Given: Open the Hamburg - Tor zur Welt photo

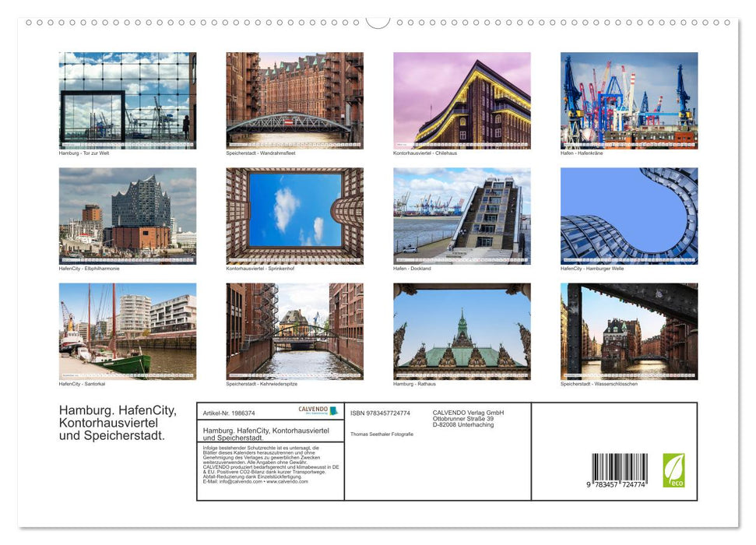Looking at the screenshot, I should (127, 100).
